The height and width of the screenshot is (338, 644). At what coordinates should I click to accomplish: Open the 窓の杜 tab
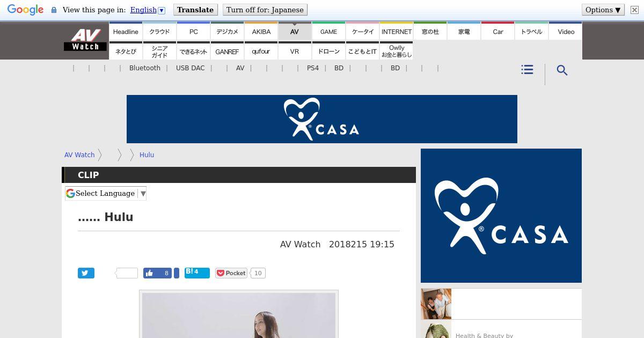430,31
